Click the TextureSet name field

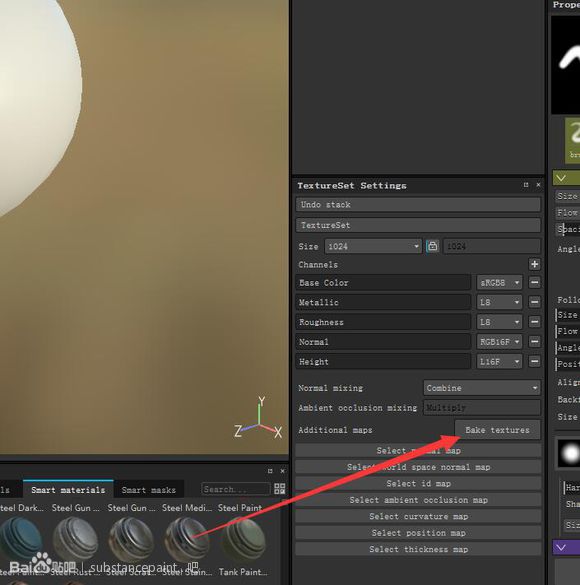418,225
